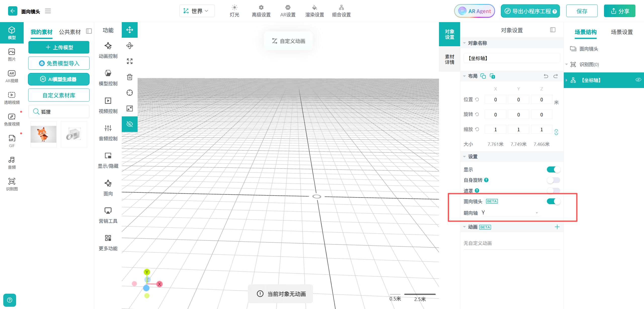Click the copy layout icon
Image resolution: width=644 pixels, height=309 pixels.
pos(483,76)
